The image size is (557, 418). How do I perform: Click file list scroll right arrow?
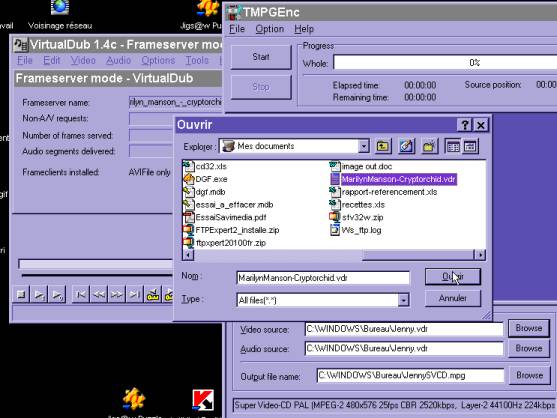(x=480, y=255)
